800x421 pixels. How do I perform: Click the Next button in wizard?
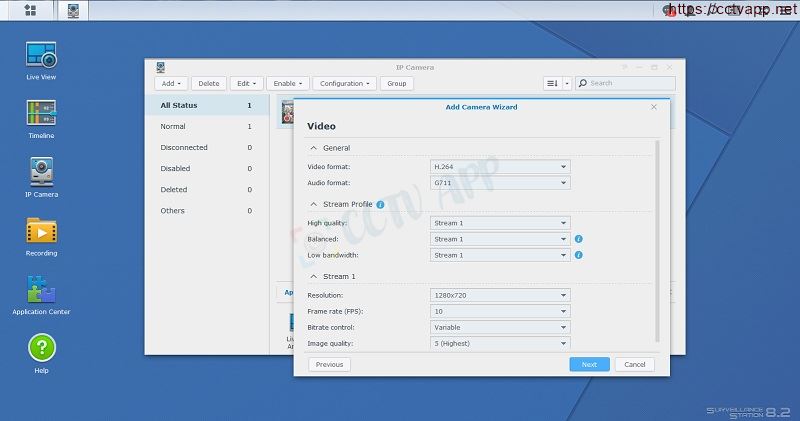(x=589, y=364)
